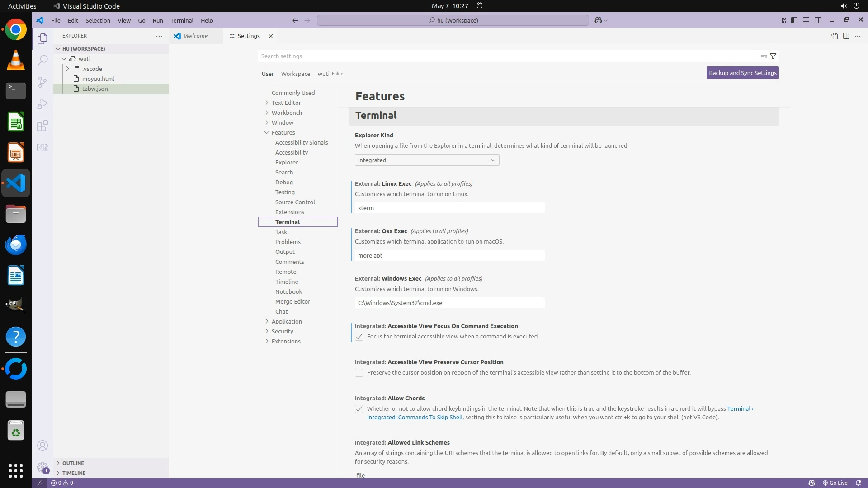The height and width of the screenshot is (488, 868).
Task: Enable Accessible View Preserve Cursor Position
Action: coord(359,373)
